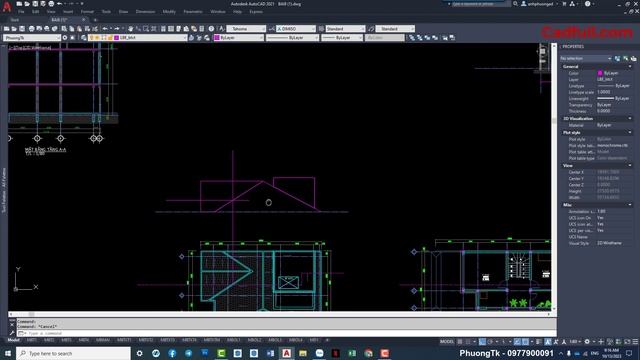Click the Paste icon in Standard toolbar

tap(80, 29)
